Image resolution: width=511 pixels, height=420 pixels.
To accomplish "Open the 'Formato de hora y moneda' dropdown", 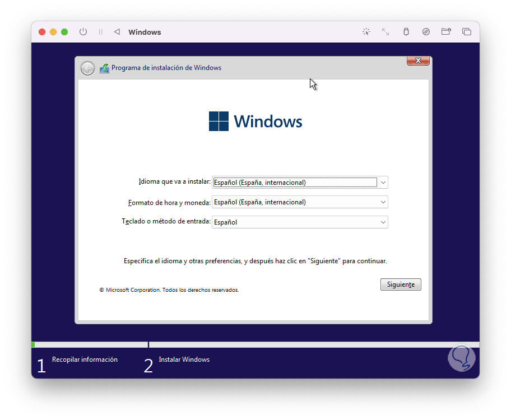I will [300, 202].
